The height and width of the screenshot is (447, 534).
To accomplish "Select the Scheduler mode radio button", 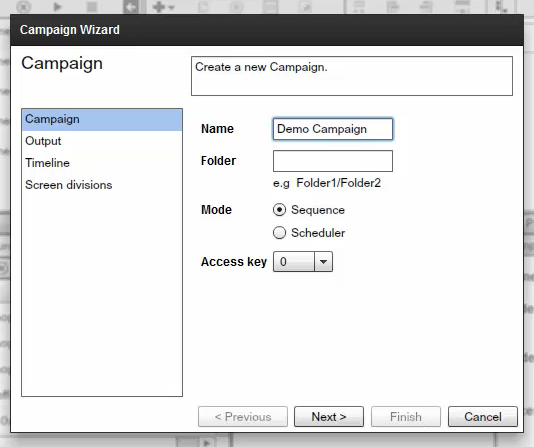I will click(x=279, y=233).
